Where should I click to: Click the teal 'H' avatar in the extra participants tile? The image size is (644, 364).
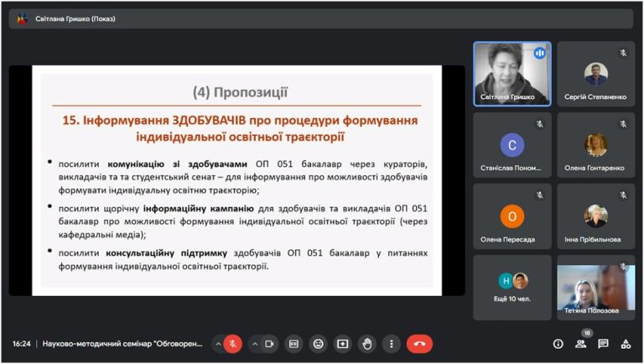[x=506, y=281]
